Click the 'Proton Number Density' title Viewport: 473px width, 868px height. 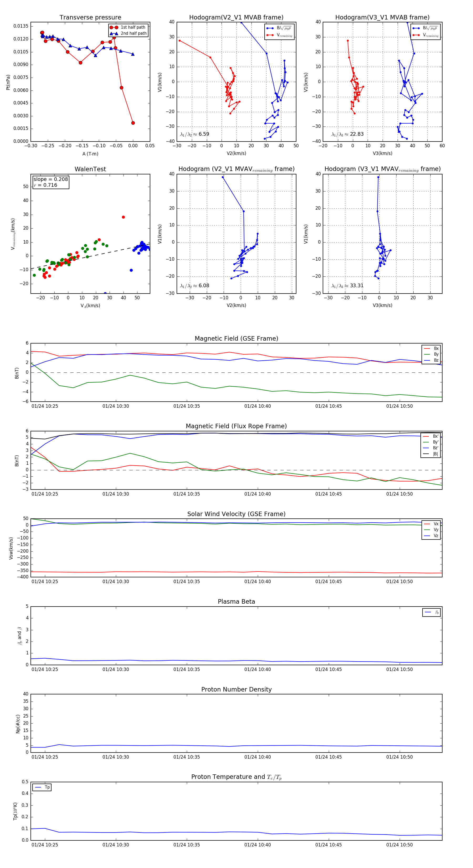(x=236, y=689)
